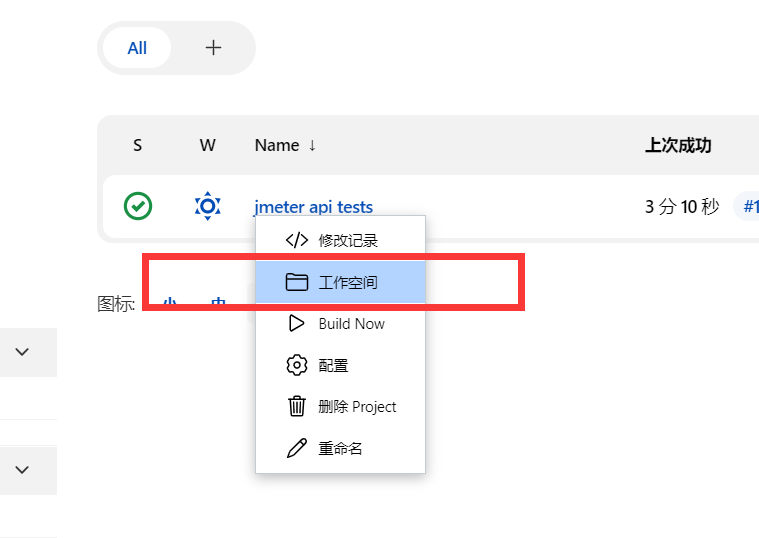Sort by the W weather column

[207, 145]
